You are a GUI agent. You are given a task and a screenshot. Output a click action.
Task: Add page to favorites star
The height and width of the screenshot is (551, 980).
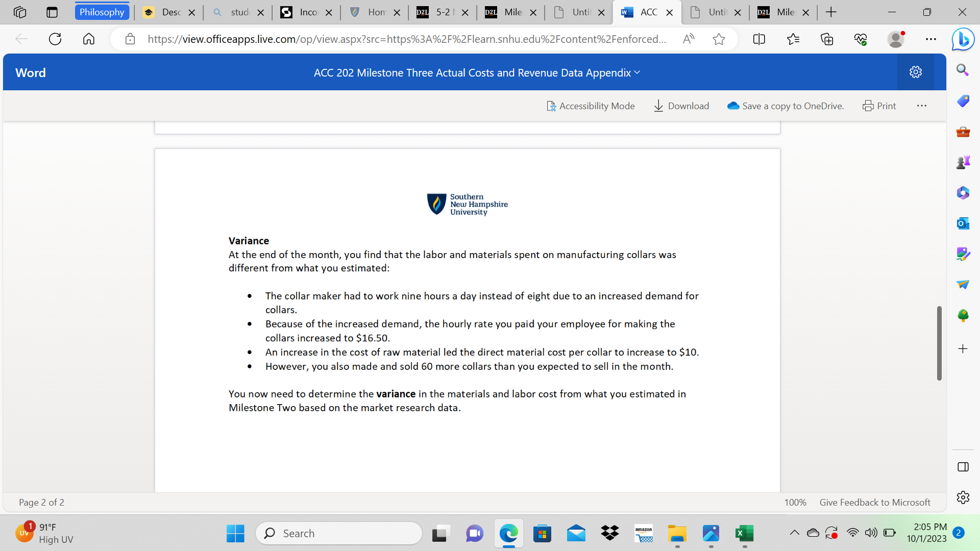click(x=719, y=39)
